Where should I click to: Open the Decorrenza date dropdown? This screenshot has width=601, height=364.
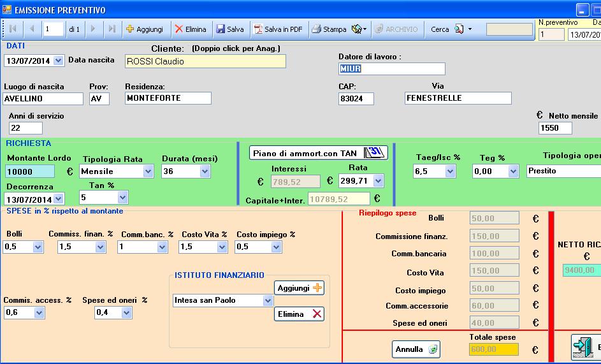(58, 199)
